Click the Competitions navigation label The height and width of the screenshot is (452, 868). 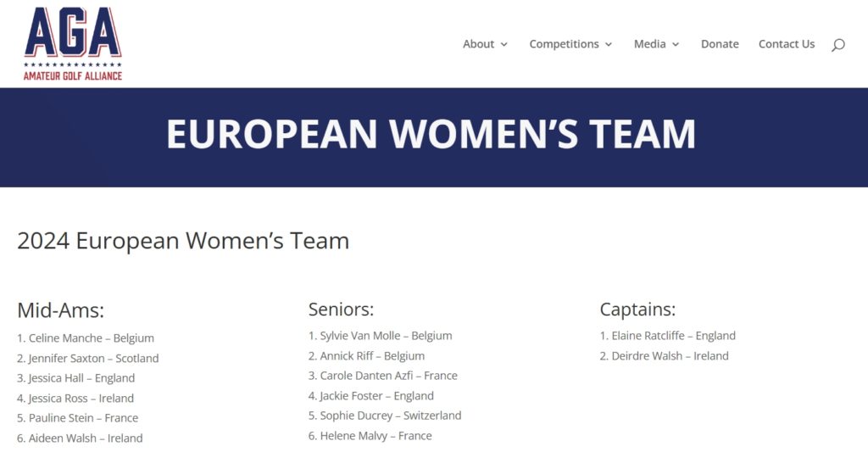(564, 44)
